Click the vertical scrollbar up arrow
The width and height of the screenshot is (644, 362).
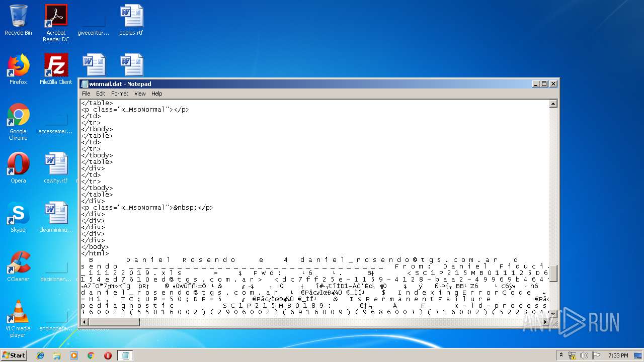coord(553,104)
